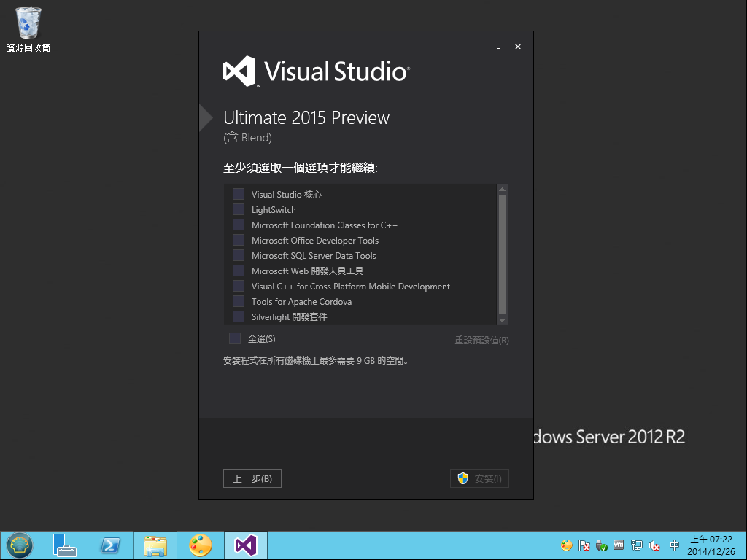Click the 安裝(I) install button
This screenshot has height=560, width=747.
click(480, 478)
